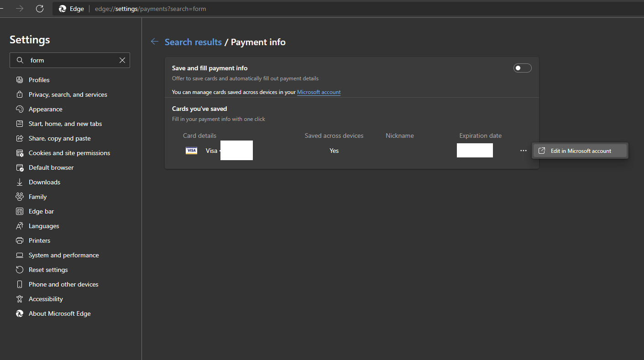Clear the search box with the X
Viewport: 644px width, 360px height.
point(122,60)
